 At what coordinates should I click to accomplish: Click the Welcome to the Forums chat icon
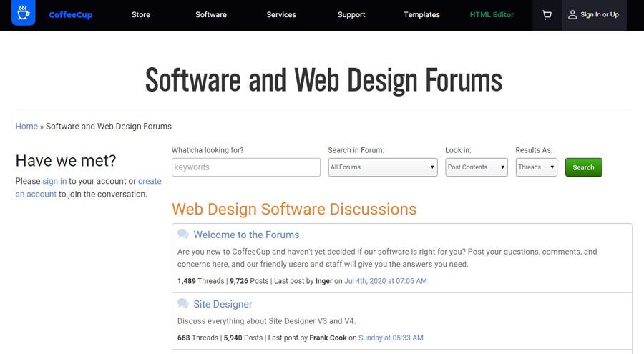click(x=182, y=234)
